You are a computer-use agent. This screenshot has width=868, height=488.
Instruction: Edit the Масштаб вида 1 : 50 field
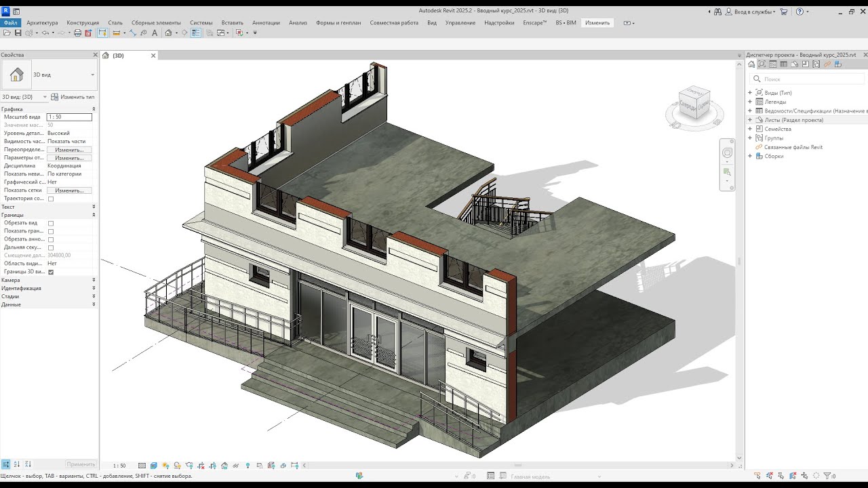pyautogui.click(x=69, y=117)
